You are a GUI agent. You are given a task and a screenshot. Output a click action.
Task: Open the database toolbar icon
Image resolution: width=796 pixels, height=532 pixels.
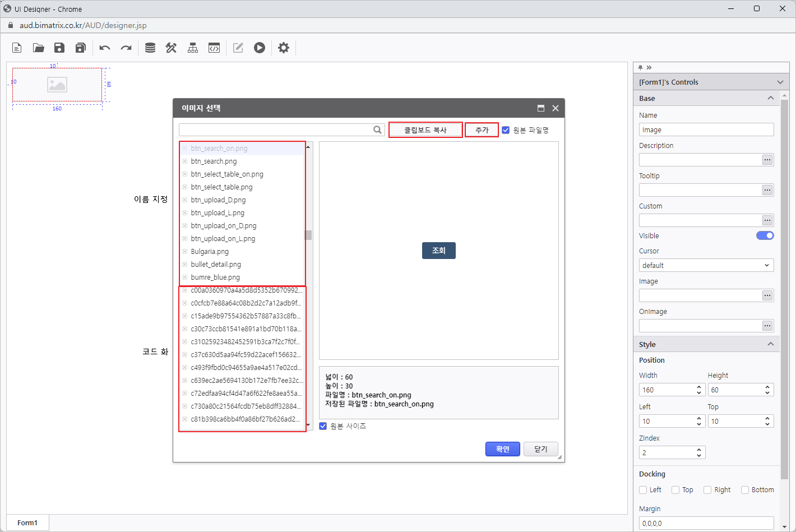click(150, 48)
